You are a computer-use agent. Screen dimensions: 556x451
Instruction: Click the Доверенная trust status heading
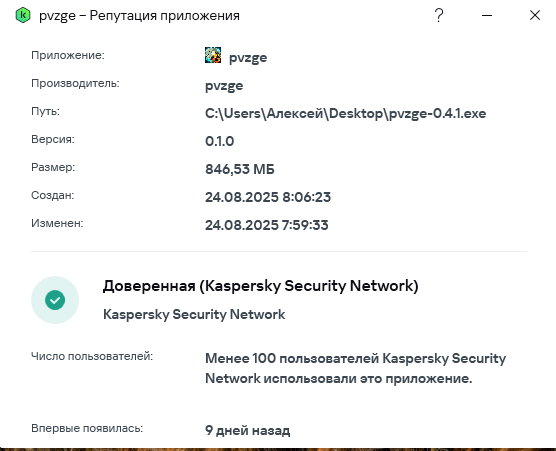tap(261, 286)
